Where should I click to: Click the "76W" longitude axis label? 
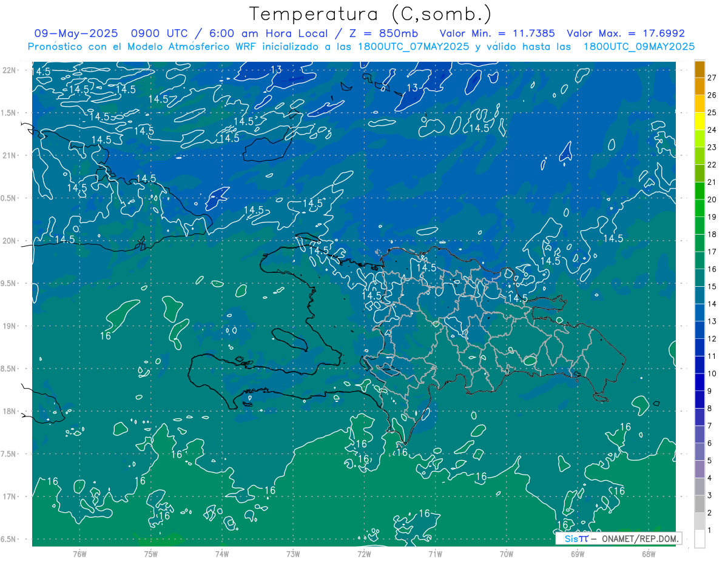(79, 554)
